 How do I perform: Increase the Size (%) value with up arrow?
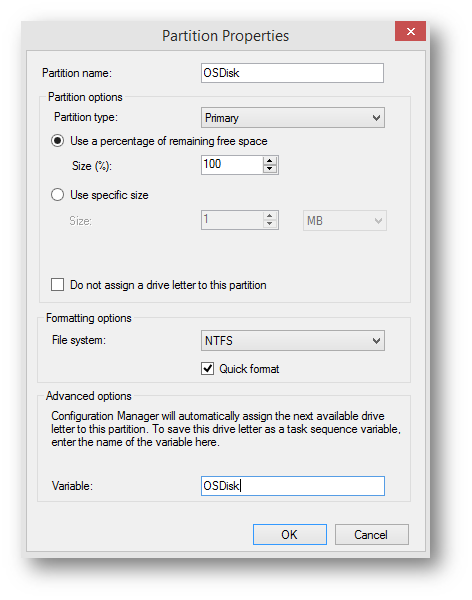pyautogui.click(x=270, y=161)
